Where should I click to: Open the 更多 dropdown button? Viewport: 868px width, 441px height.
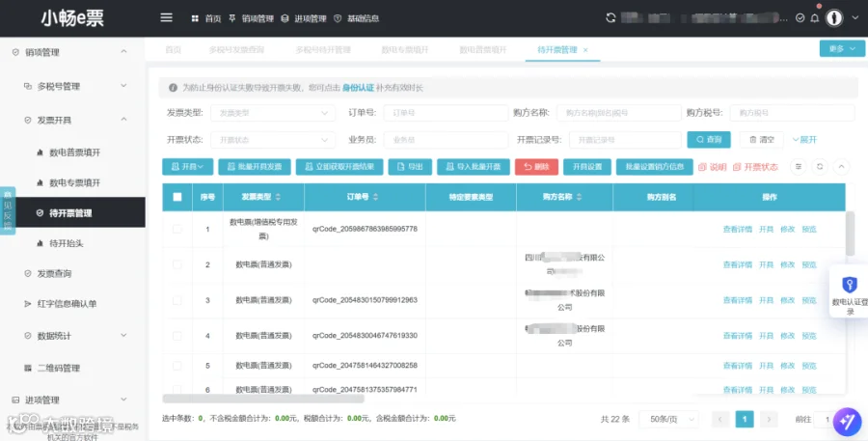(x=842, y=49)
